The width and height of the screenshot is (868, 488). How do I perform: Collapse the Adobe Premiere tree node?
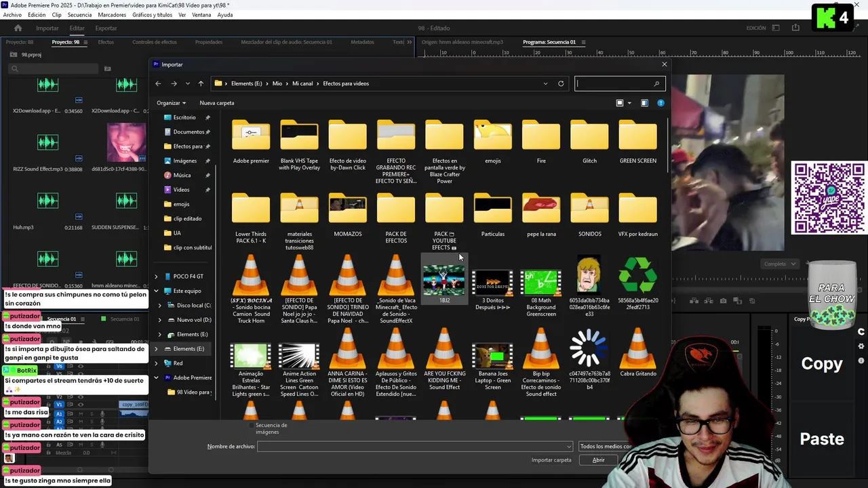pyautogui.click(x=157, y=378)
